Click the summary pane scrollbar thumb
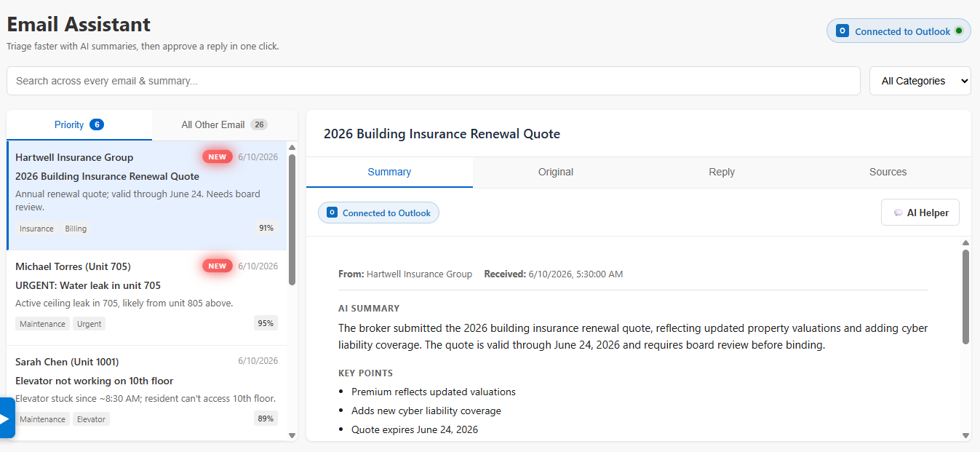 (966, 296)
